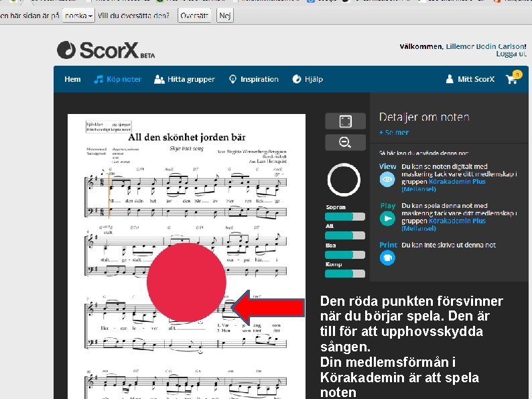
Task: Click the ScorX logo
Action: 105,50
